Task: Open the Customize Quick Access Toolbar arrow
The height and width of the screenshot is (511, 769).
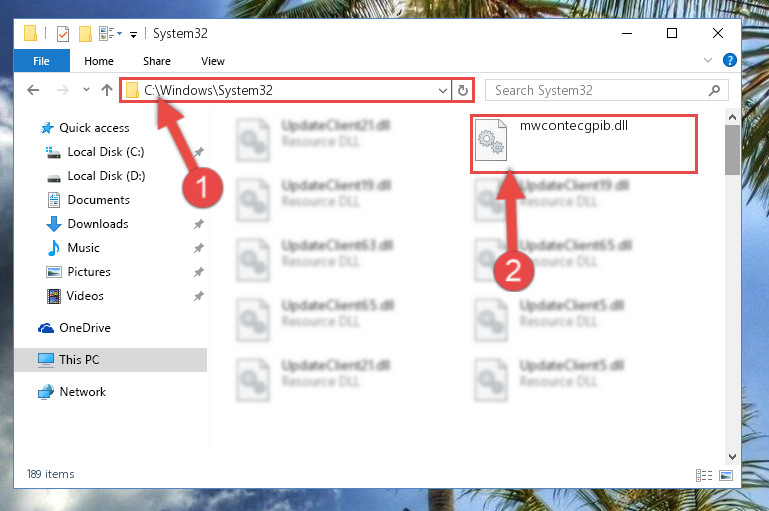Action: coord(133,34)
